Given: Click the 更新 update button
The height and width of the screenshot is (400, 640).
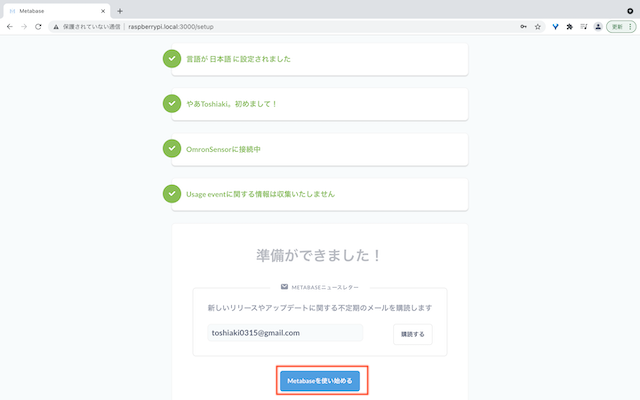Looking at the screenshot, I should (621, 27).
